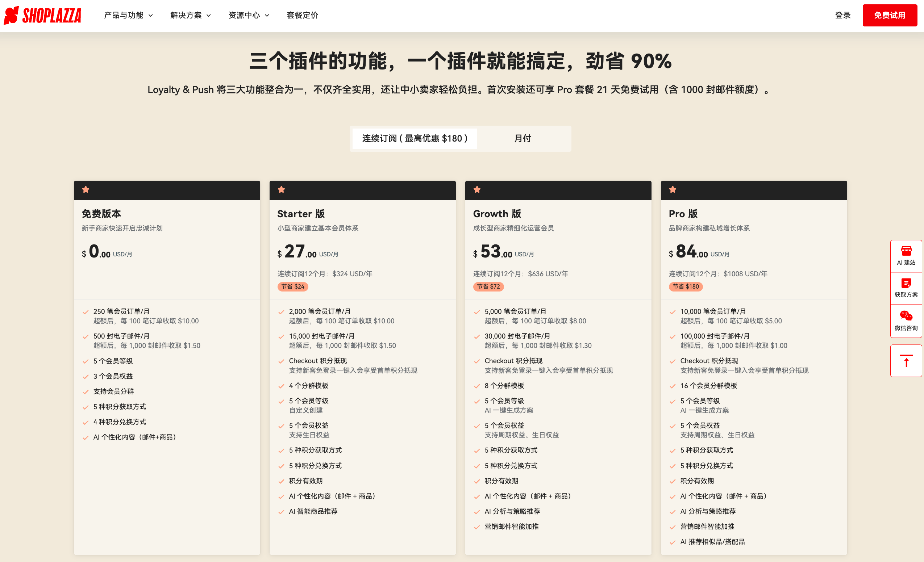
Task: Click 10,000 笔会员订单/月 feature
Action: (713, 312)
